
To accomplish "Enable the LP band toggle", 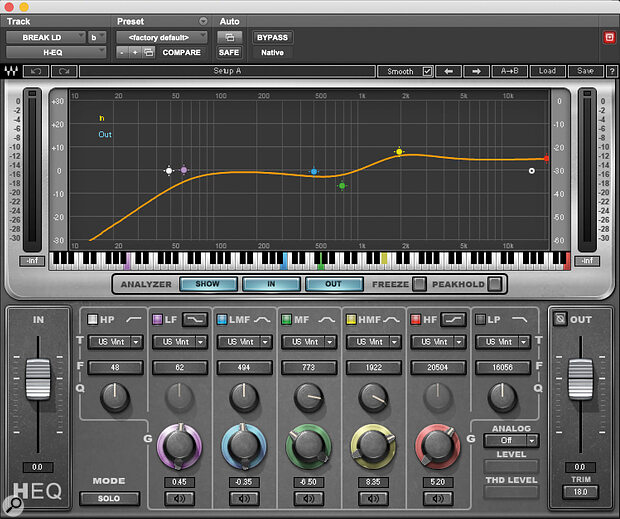I will coord(480,319).
